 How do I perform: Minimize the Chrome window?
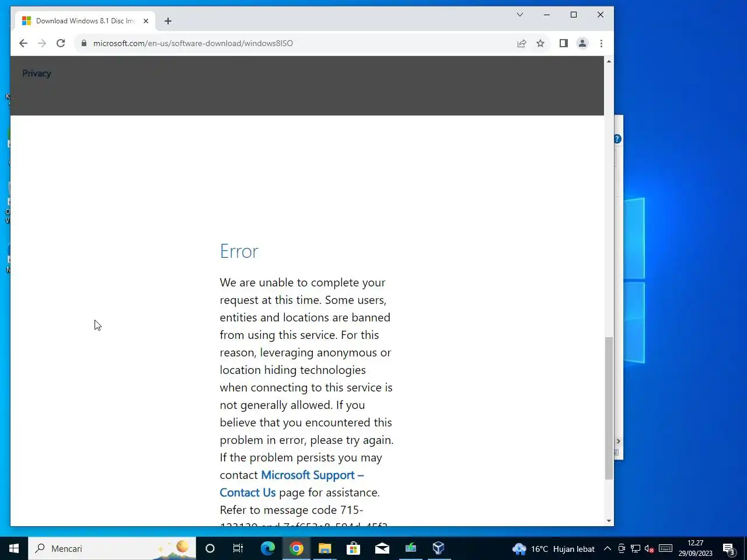[x=547, y=15]
